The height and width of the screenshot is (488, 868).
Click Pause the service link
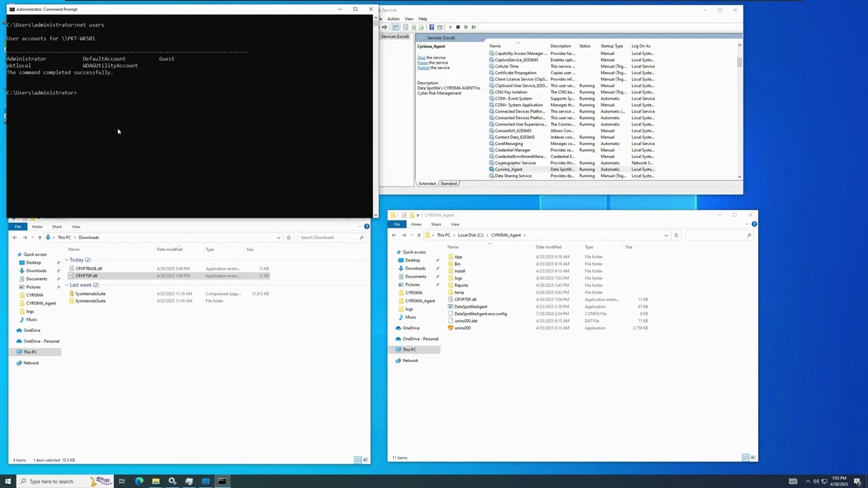pyautogui.click(x=422, y=62)
